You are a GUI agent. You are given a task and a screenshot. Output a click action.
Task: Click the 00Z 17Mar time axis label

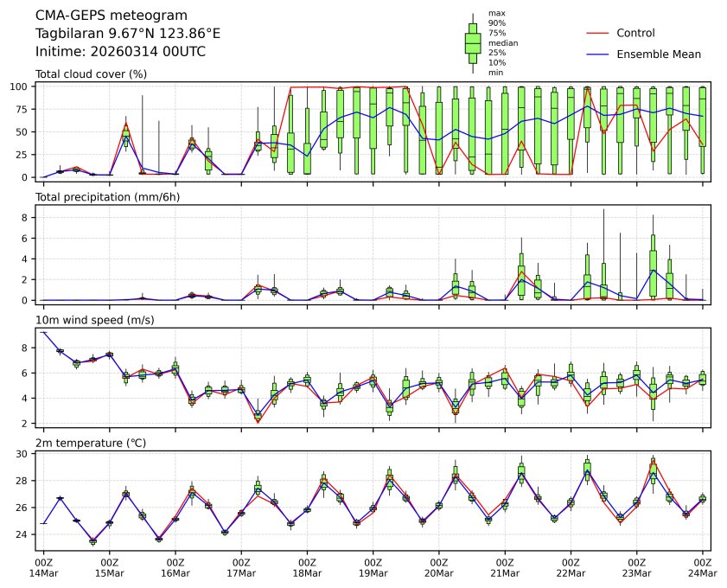click(241, 566)
